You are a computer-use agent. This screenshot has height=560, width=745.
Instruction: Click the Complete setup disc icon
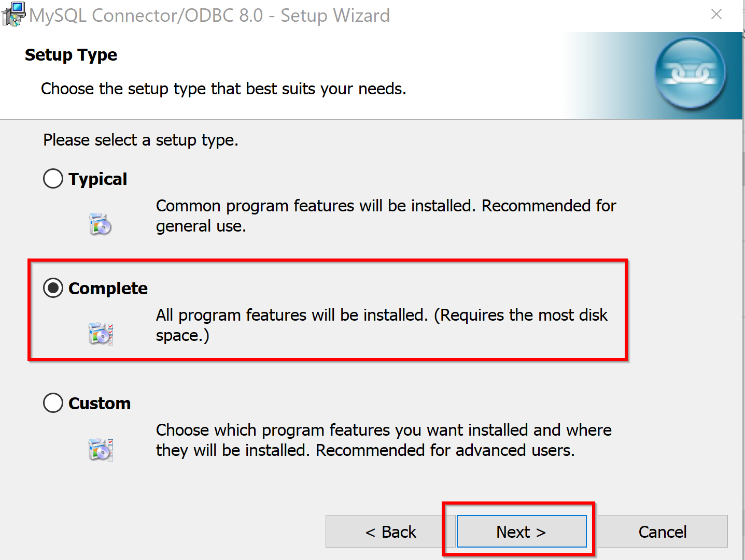[101, 334]
